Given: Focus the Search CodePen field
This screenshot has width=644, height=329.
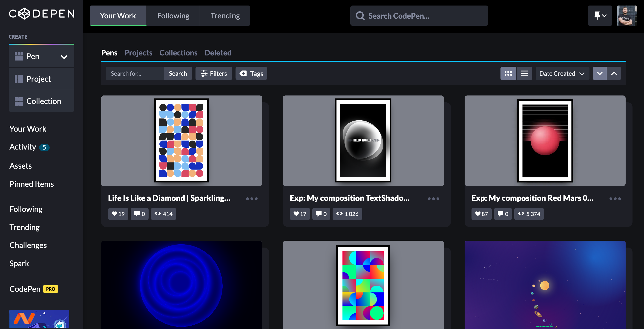Looking at the screenshot, I should [x=419, y=15].
